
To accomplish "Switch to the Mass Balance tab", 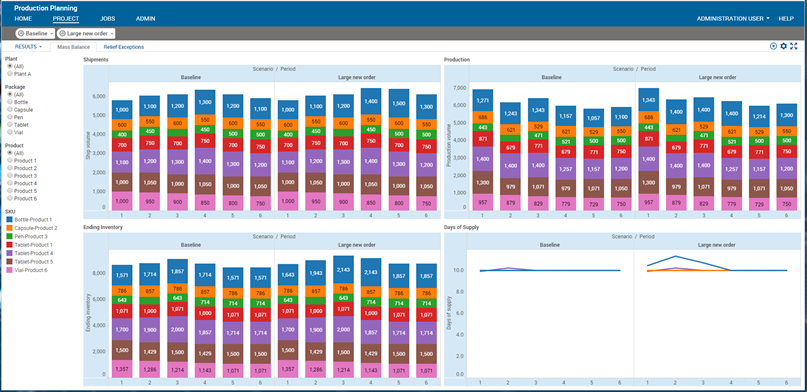I will click(74, 47).
